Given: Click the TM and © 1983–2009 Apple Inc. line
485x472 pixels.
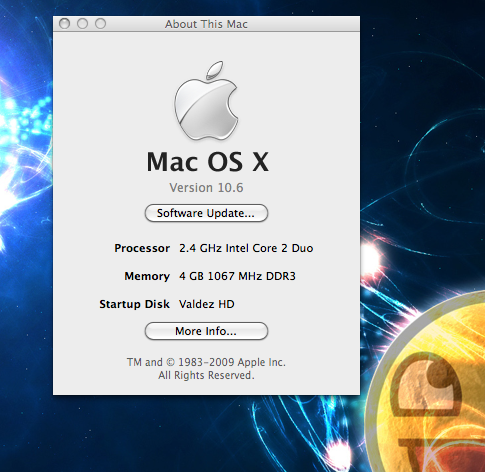Looking at the screenshot, I should [x=206, y=362].
